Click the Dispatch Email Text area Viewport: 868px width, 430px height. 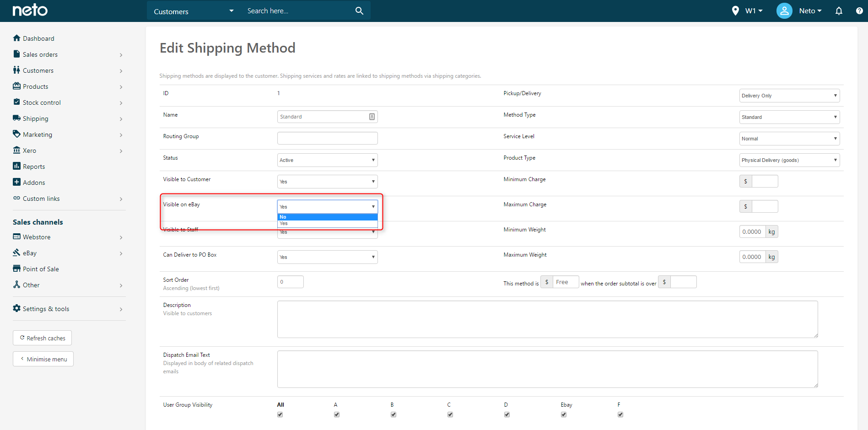(x=547, y=369)
